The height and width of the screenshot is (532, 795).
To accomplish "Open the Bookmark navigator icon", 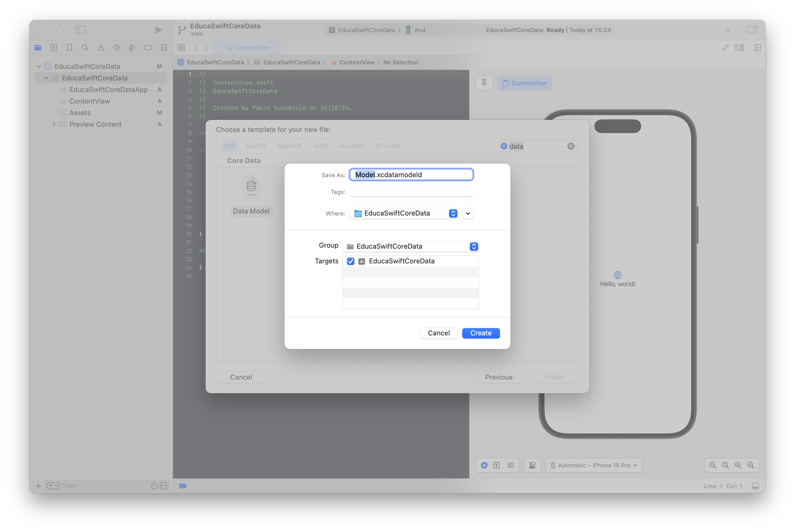I will (x=69, y=48).
